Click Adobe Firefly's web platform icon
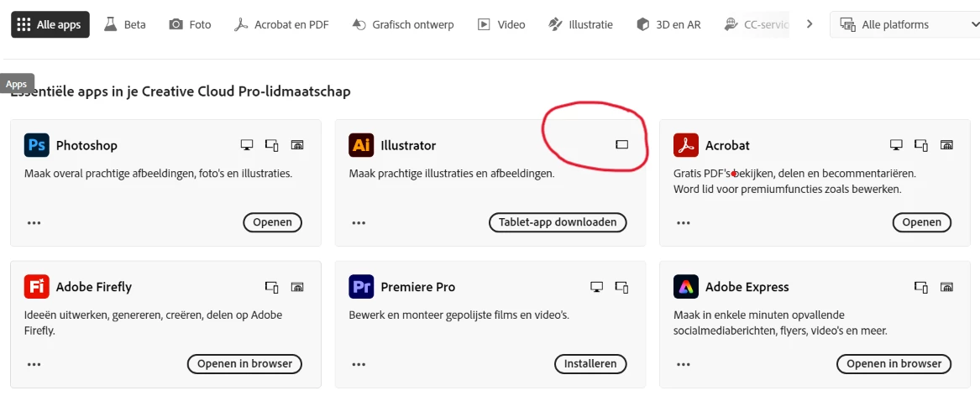Image resolution: width=980 pixels, height=401 pixels. pyautogui.click(x=297, y=287)
